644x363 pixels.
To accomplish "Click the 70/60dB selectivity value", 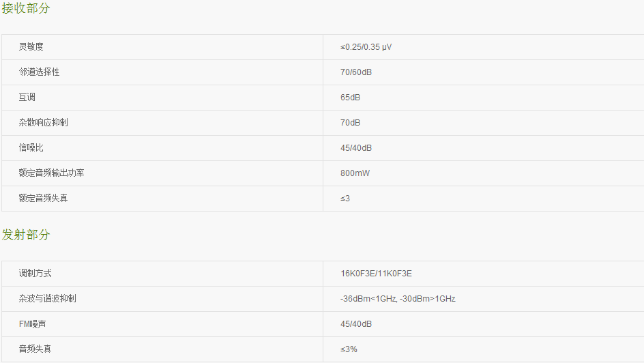I will (x=356, y=72).
